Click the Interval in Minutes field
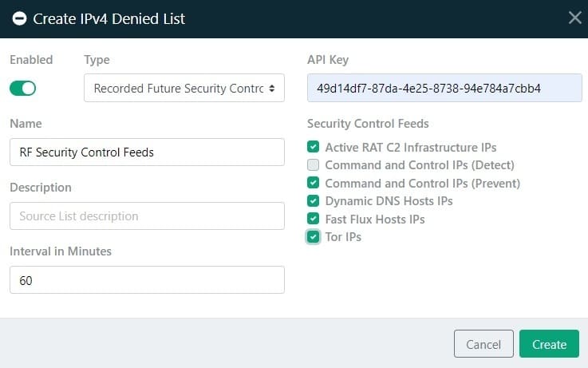The width and height of the screenshot is (588, 368). click(147, 280)
